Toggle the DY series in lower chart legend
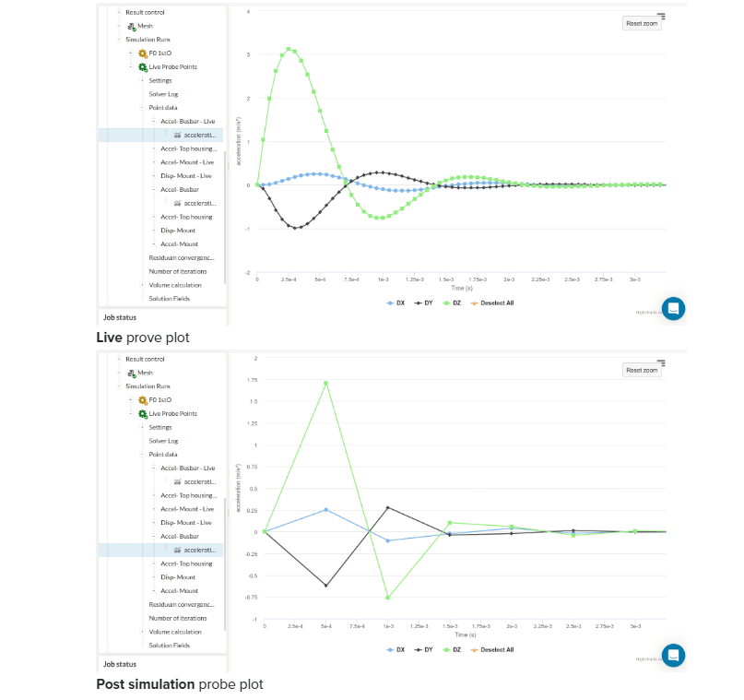The width and height of the screenshot is (744, 700). click(x=423, y=649)
